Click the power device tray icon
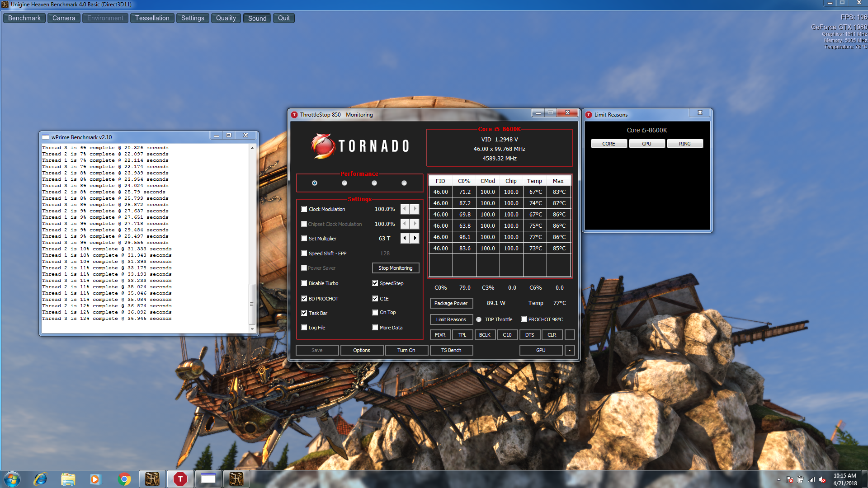868x488 pixels. tap(801, 480)
